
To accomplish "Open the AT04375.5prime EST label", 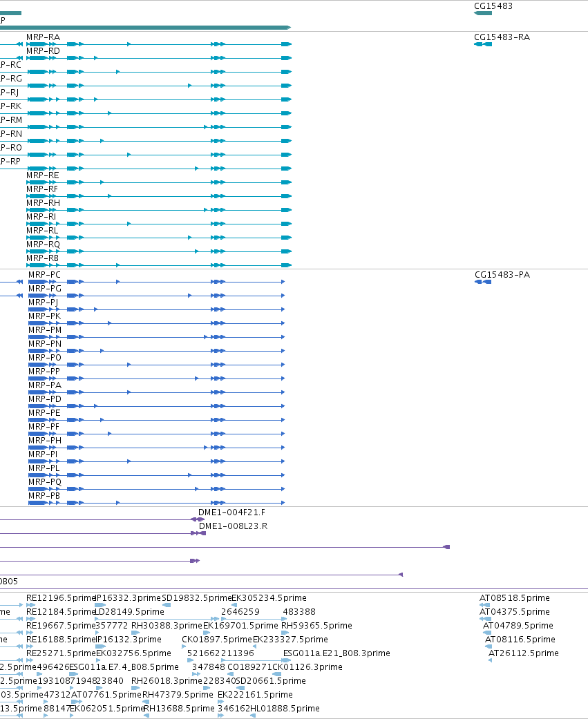I will tap(515, 612).
